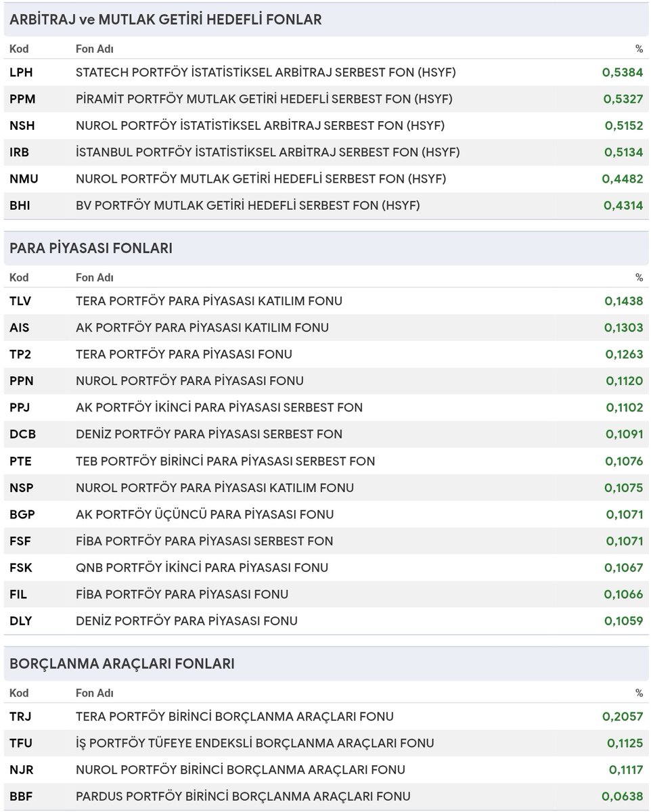
Task: Click the IRB fund code
Action: 20,152
